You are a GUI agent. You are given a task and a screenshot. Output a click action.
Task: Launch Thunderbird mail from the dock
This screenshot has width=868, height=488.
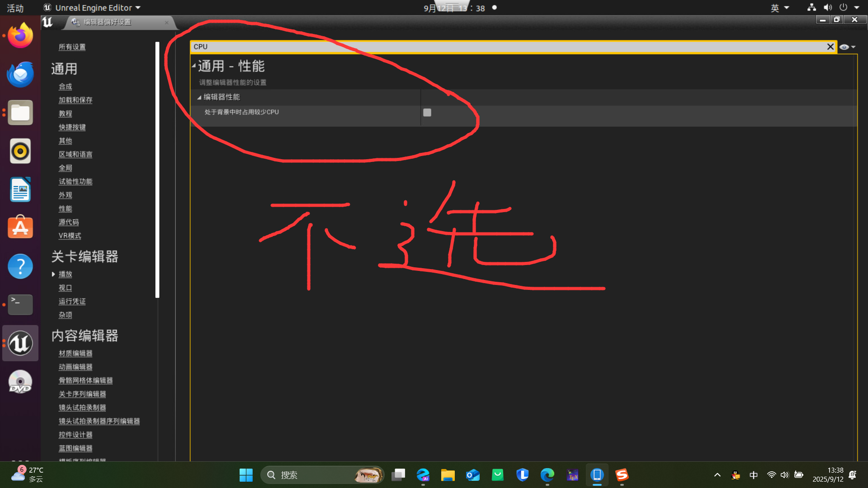pos(20,74)
